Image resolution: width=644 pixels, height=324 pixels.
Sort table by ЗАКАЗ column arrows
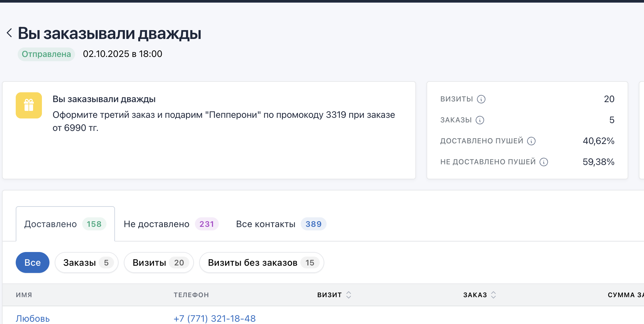pyautogui.click(x=493, y=295)
